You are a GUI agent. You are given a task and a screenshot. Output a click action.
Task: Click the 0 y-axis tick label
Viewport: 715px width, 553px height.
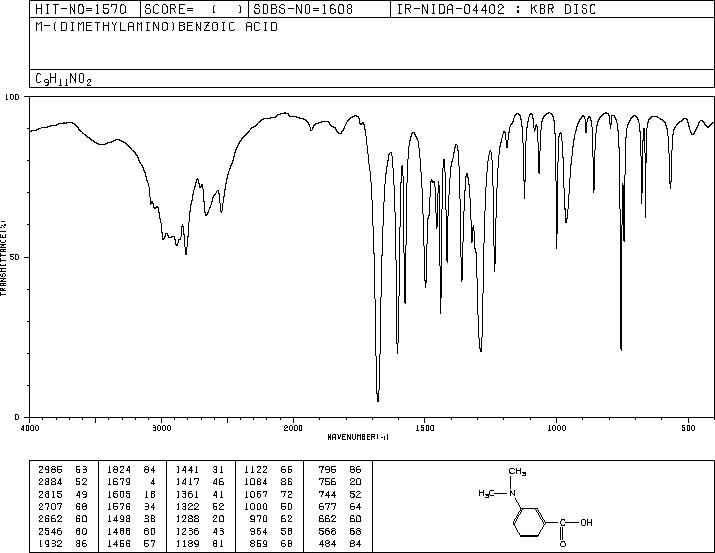pos(17,417)
